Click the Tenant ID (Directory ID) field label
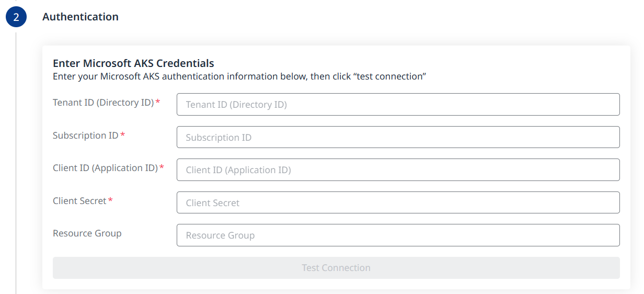644x294 pixels. pos(103,103)
